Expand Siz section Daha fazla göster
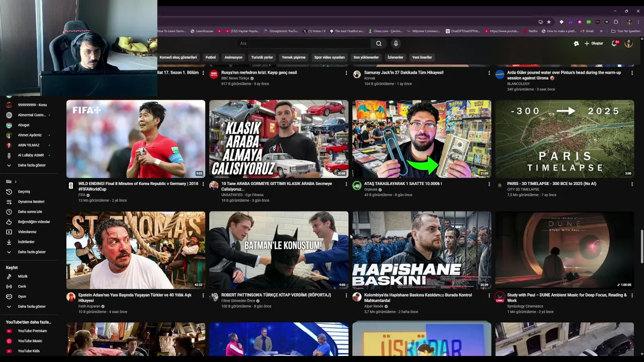This screenshot has width=644, height=362. (28, 252)
